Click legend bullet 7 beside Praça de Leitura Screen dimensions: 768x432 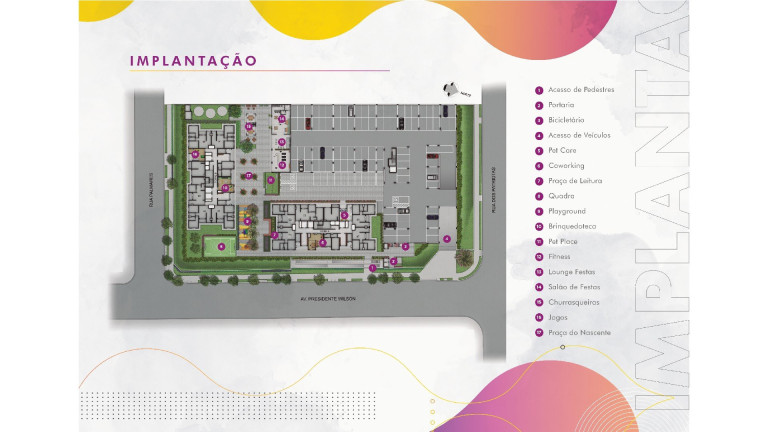pos(539,181)
